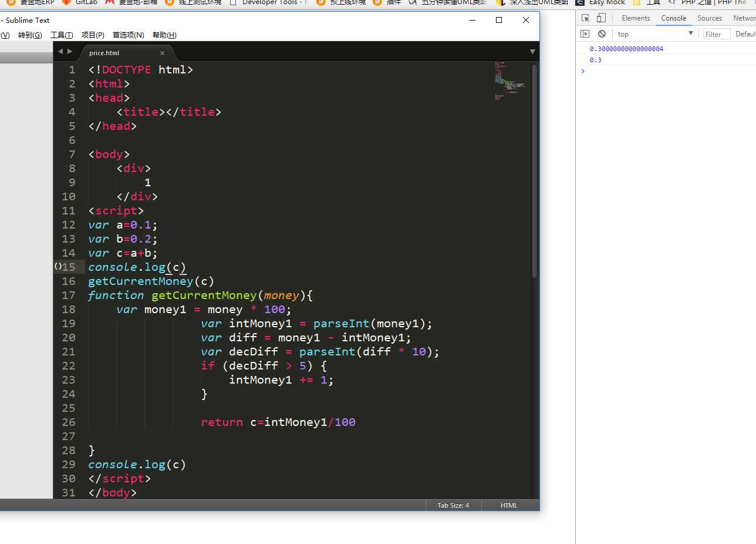Minimize the Sublime Text window
Viewport: 756px width, 544px height.
(x=471, y=20)
